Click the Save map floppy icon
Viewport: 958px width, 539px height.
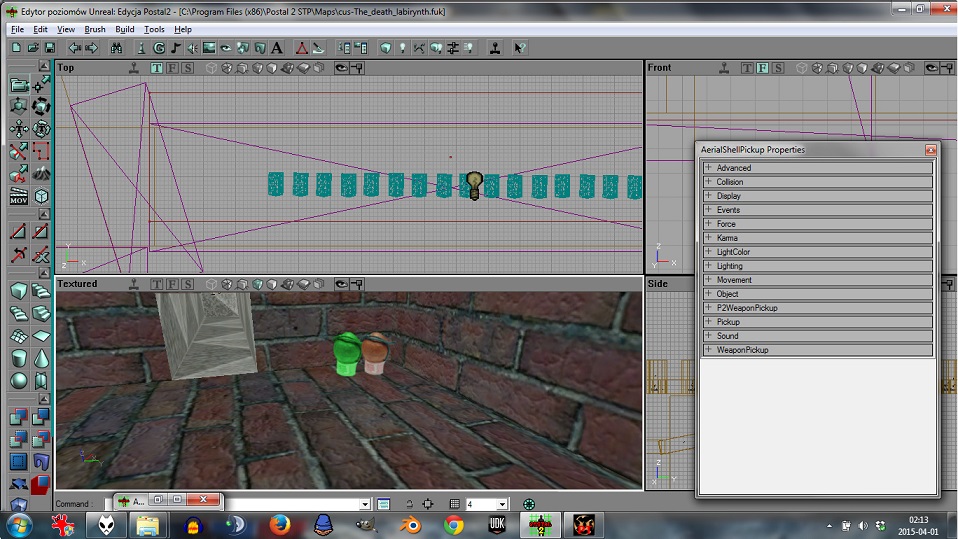[x=49, y=48]
